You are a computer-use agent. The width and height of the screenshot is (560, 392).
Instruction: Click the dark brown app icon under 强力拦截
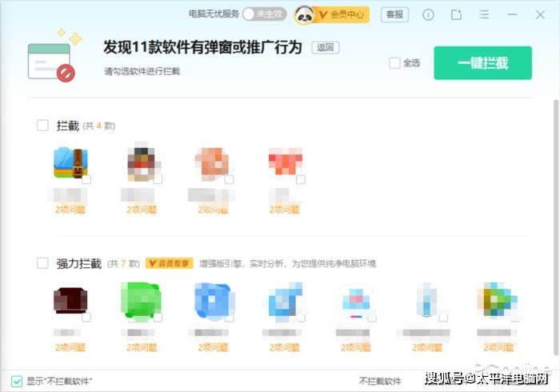pos(70,302)
